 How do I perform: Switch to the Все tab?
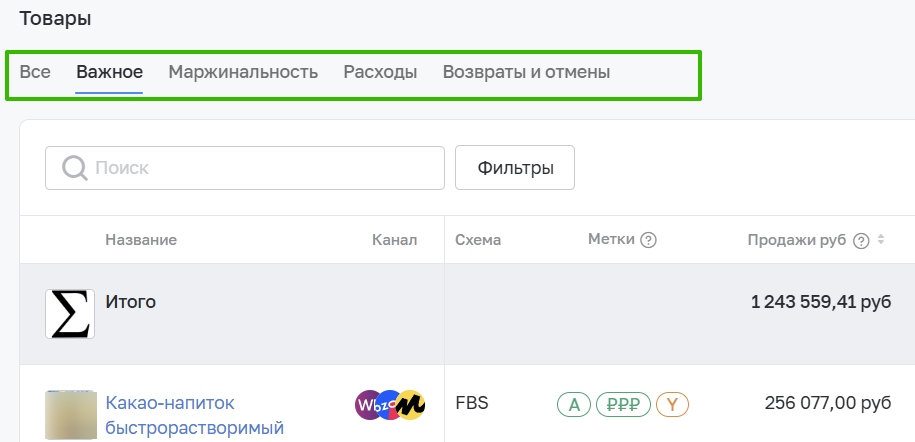(35, 72)
